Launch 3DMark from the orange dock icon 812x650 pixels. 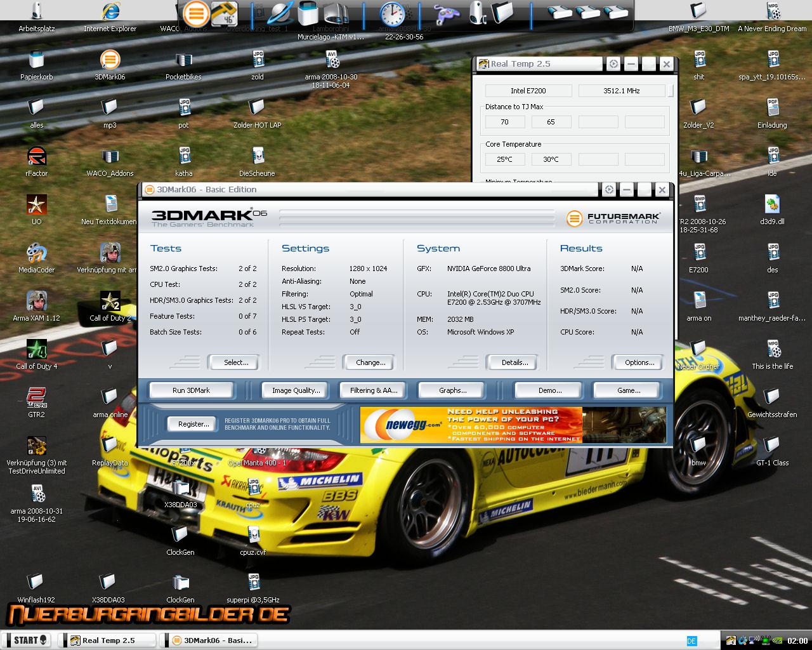[x=197, y=13]
